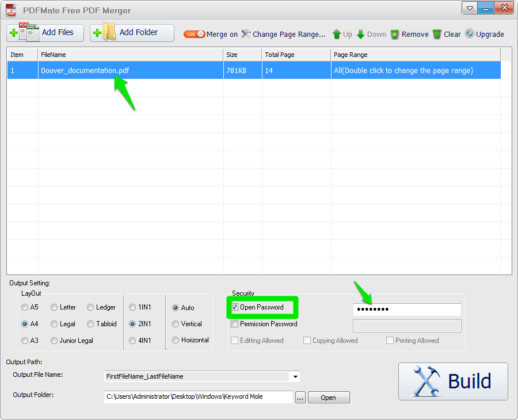
Task: Select Horizontal orientation
Action: click(x=176, y=340)
